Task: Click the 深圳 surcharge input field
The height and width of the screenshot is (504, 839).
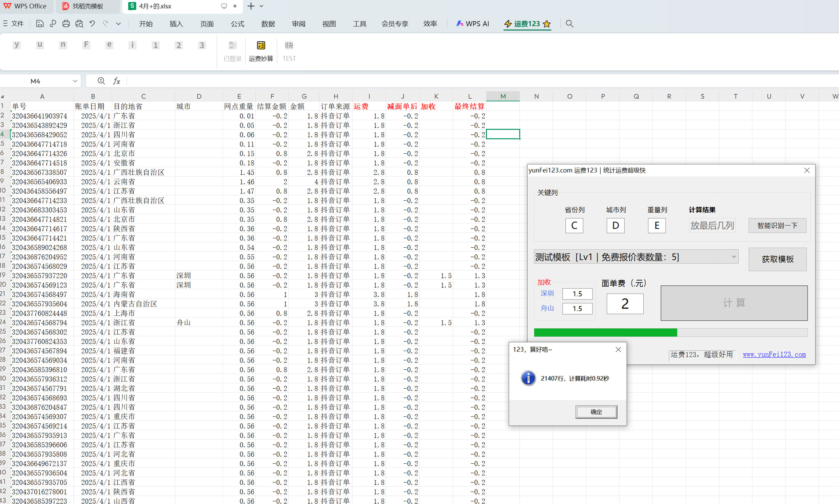Action: (577, 294)
